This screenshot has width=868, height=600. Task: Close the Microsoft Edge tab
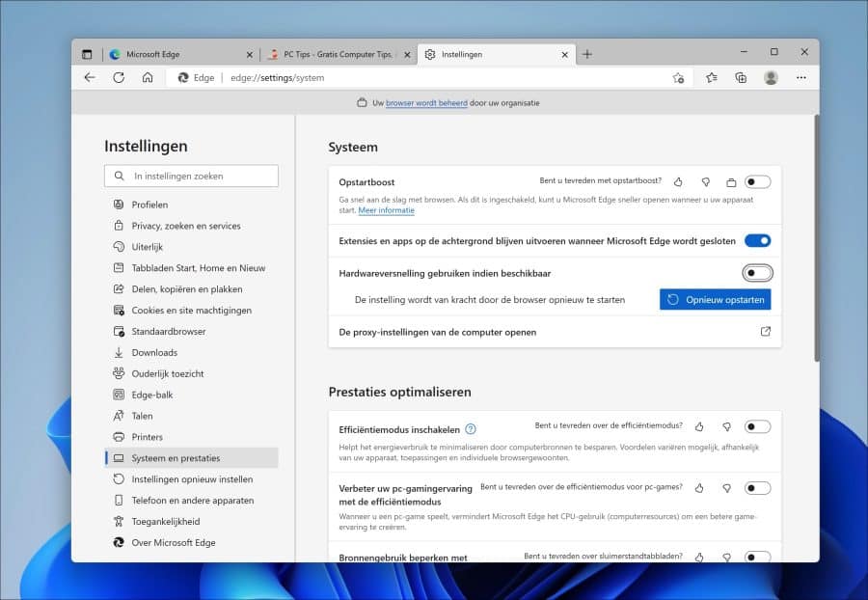point(249,55)
